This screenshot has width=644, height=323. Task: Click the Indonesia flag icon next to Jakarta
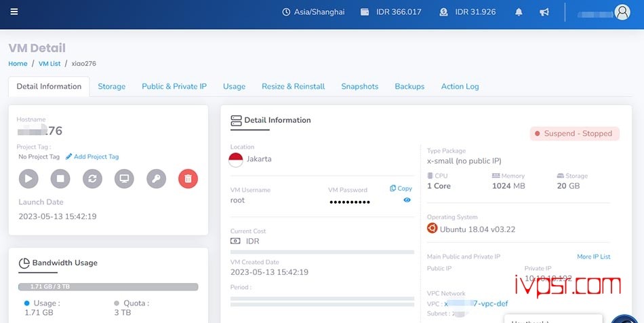pyautogui.click(x=236, y=159)
